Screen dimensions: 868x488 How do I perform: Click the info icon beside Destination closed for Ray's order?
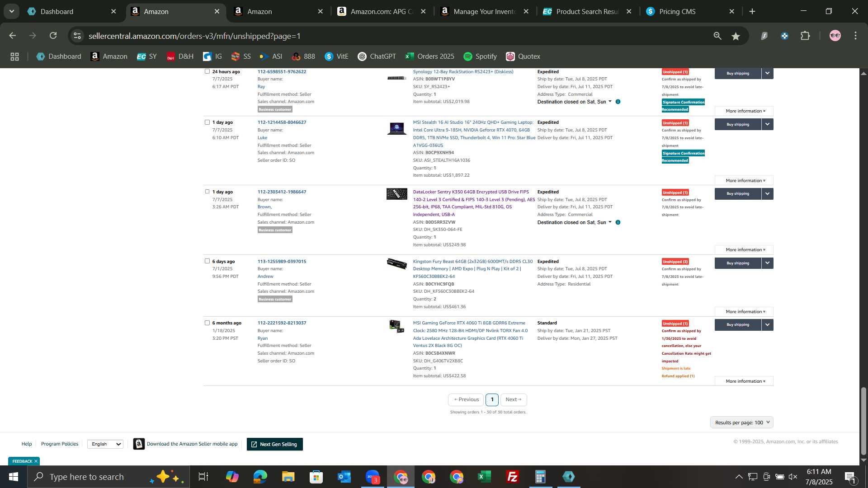618,102
